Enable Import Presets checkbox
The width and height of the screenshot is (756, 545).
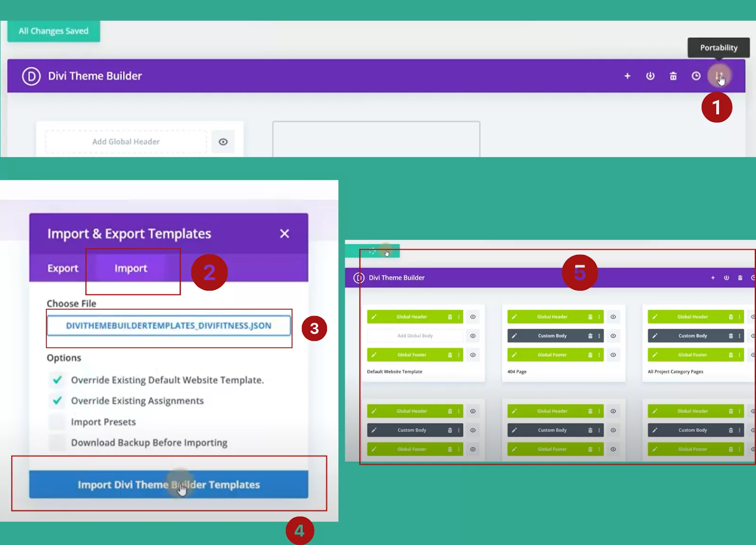57,422
